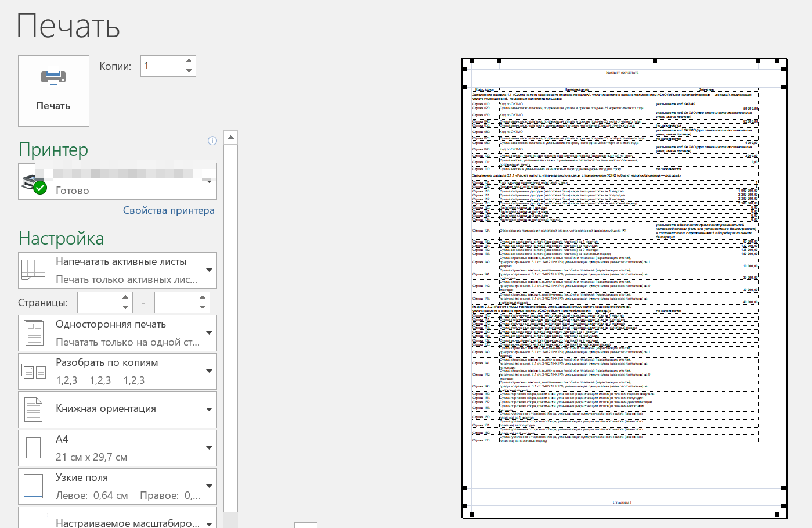
Task: Click the Копии label
Action: coord(115,66)
